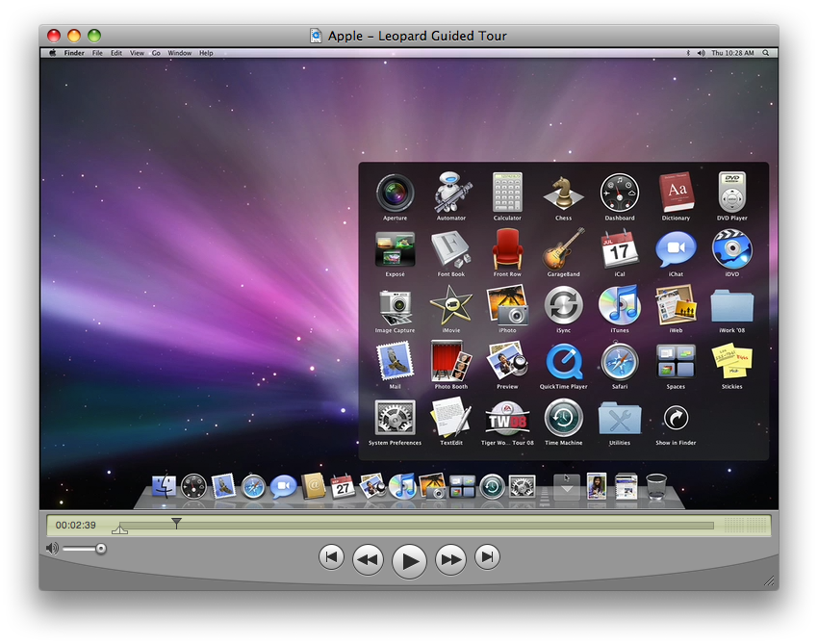Open Preview in the Applications stack grid
818x644 pixels.
click(x=507, y=361)
